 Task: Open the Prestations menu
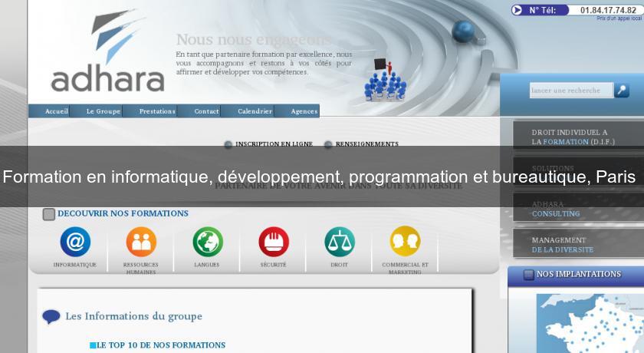click(x=157, y=111)
